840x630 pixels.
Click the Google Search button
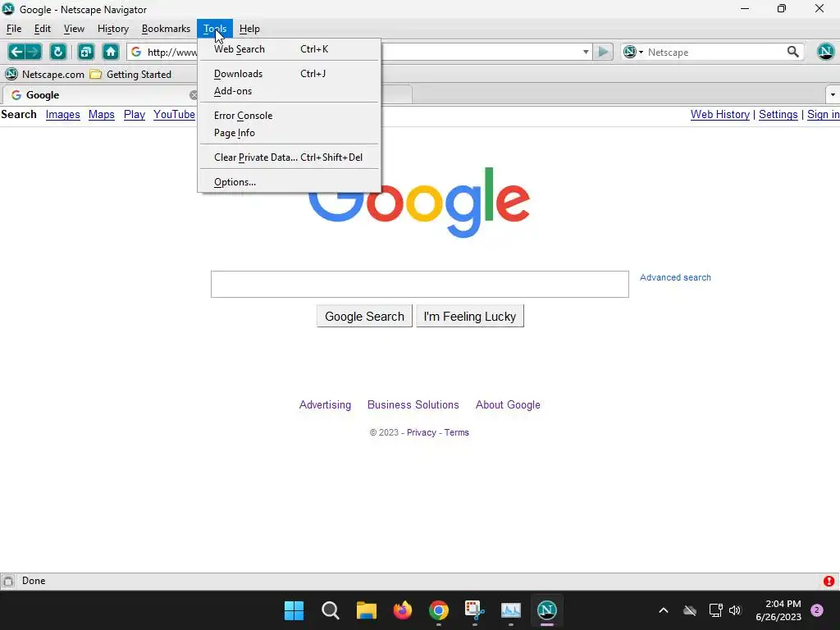point(364,316)
